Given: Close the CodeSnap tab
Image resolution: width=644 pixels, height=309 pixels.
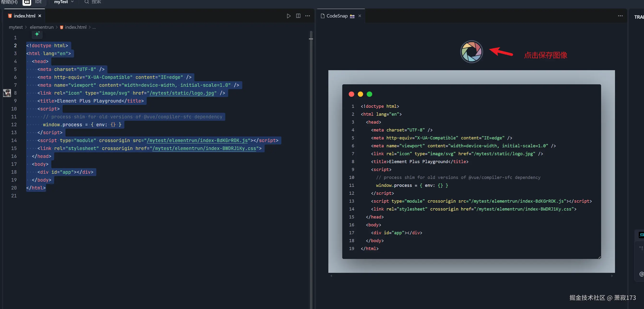Looking at the screenshot, I should click(x=360, y=16).
